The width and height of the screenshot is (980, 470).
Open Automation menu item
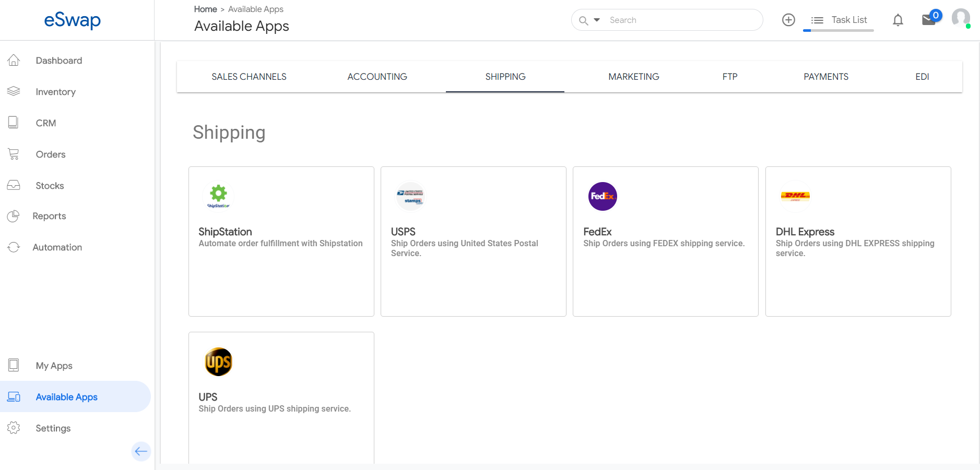[x=57, y=247]
